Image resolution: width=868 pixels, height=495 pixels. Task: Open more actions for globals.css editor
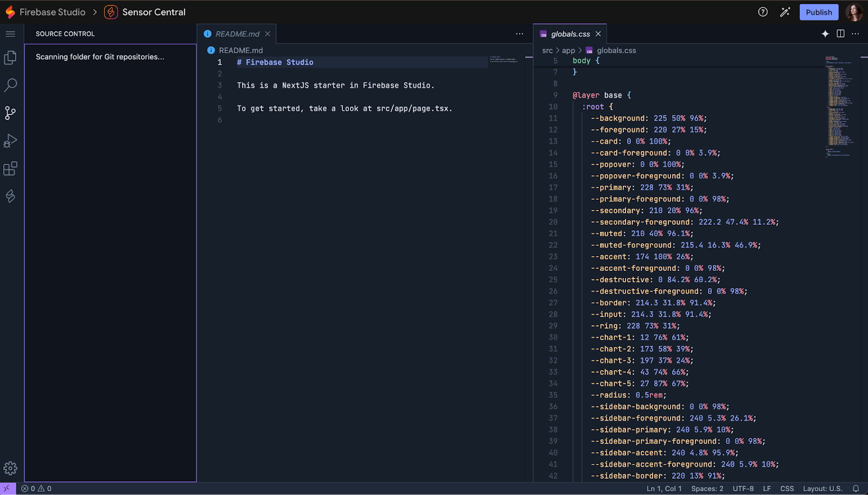[x=856, y=34]
